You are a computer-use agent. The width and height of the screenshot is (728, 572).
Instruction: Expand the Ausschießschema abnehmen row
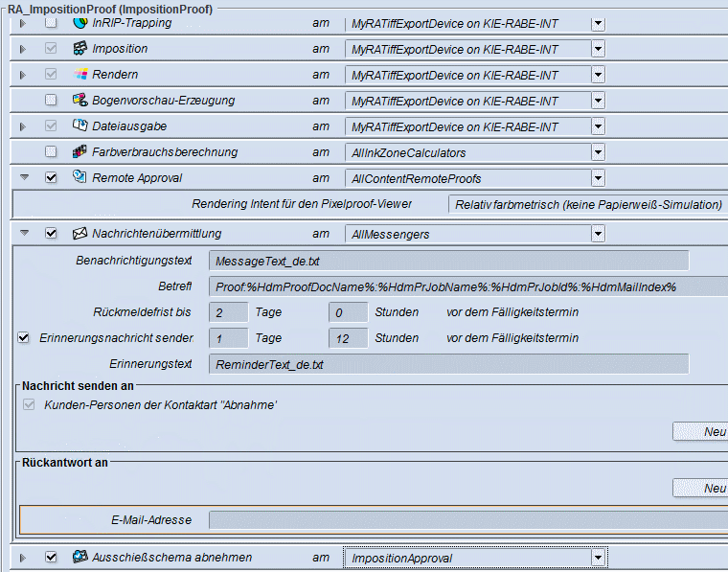pyautogui.click(x=25, y=557)
